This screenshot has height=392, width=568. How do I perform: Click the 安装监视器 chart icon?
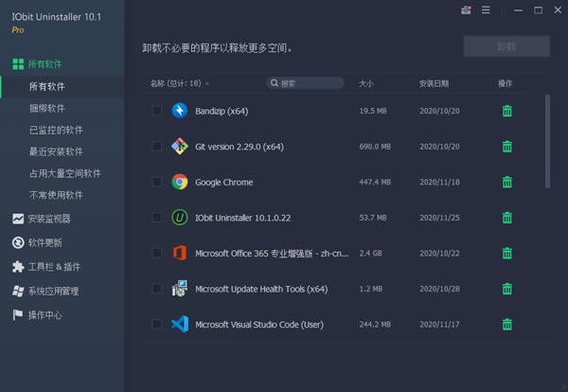click(x=18, y=219)
